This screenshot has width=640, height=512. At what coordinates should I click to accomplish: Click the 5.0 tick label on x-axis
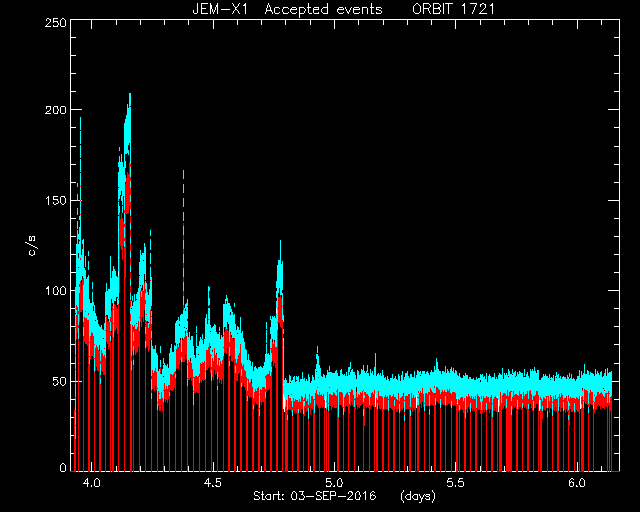[x=334, y=483]
